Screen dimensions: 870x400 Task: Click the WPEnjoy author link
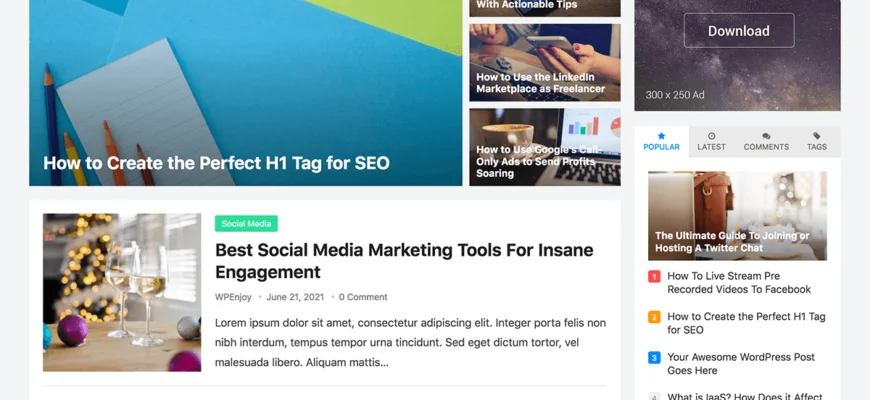(233, 297)
